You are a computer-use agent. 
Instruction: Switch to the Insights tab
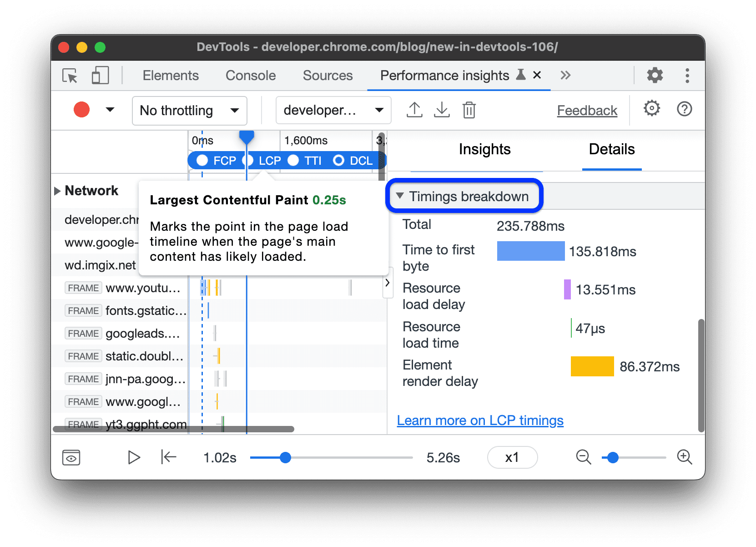(484, 149)
